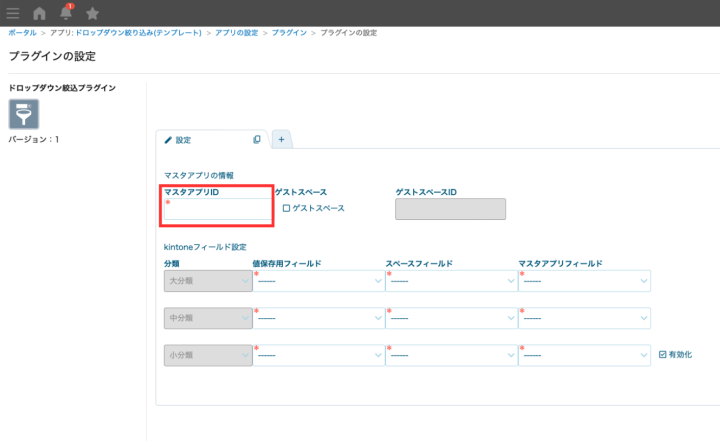The width and height of the screenshot is (720, 441).
Task: Open favorites star icon
Action: coord(93,13)
